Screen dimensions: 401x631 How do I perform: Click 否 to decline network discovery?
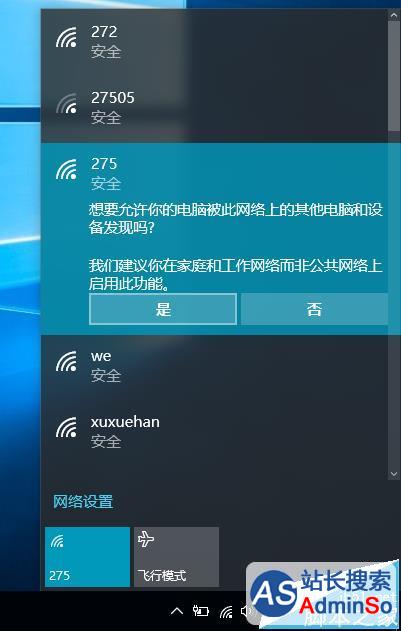[x=314, y=309]
